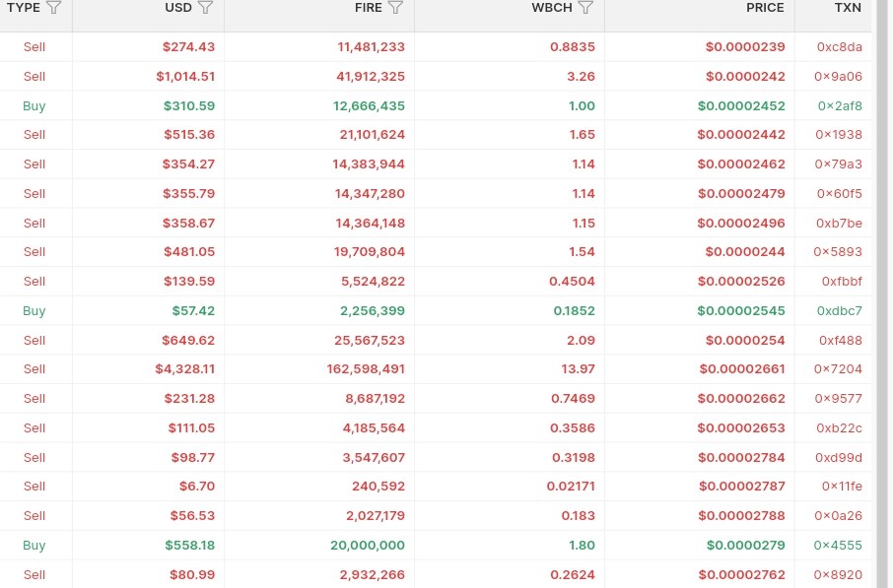Select the PRICE column header
Screen dimensions: 893x588
pos(765,8)
